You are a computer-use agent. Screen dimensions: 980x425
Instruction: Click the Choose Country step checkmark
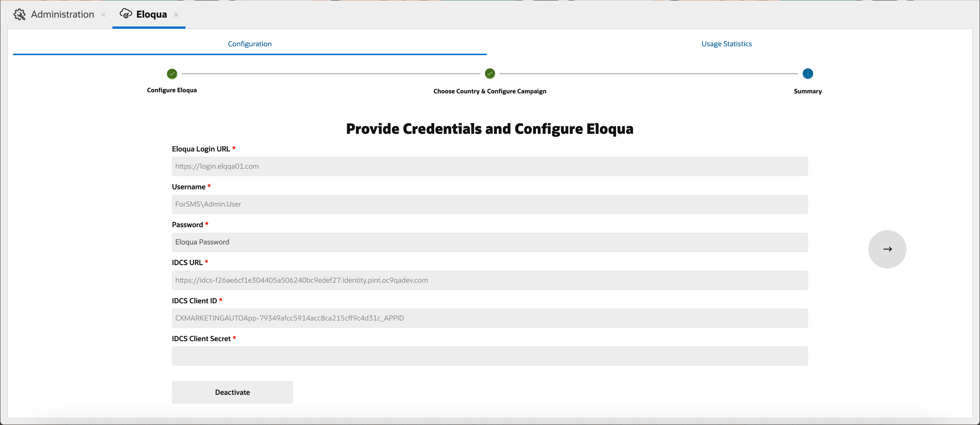[x=490, y=74]
